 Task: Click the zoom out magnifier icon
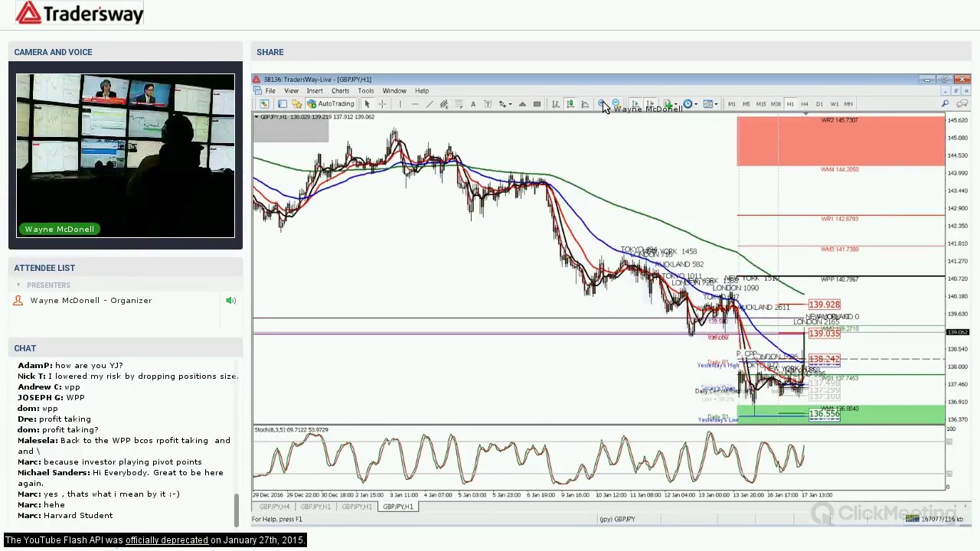click(616, 103)
